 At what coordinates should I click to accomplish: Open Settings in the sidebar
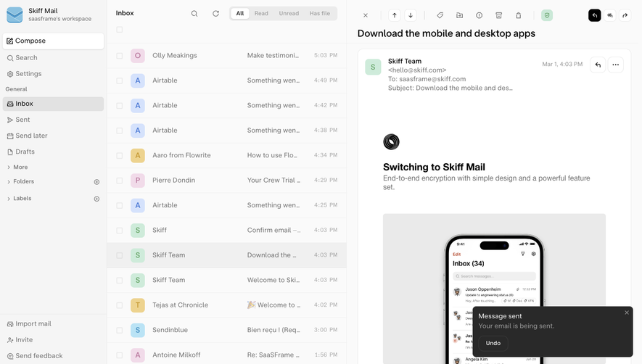(53, 74)
